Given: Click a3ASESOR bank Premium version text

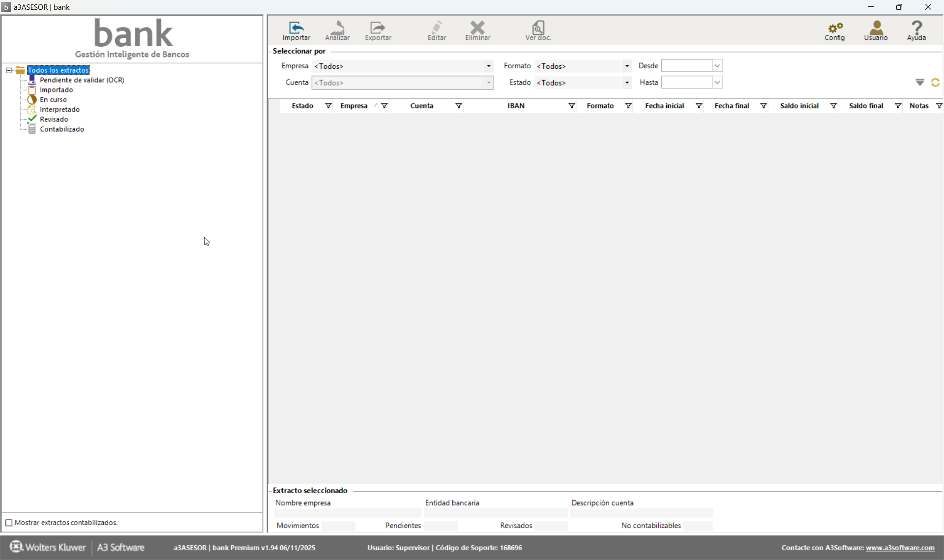Looking at the screenshot, I should (244, 548).
